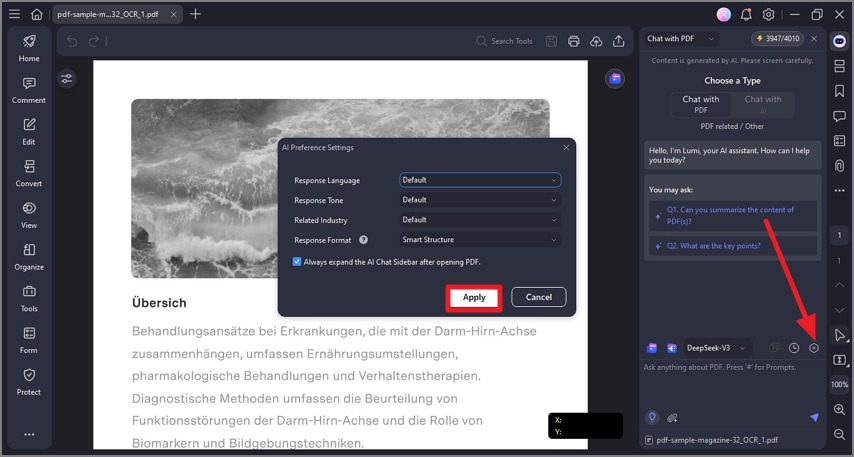Viewport: 854px width, 457px height.
Task: Open Tools in the left sidebar
Action: (29, 298)
